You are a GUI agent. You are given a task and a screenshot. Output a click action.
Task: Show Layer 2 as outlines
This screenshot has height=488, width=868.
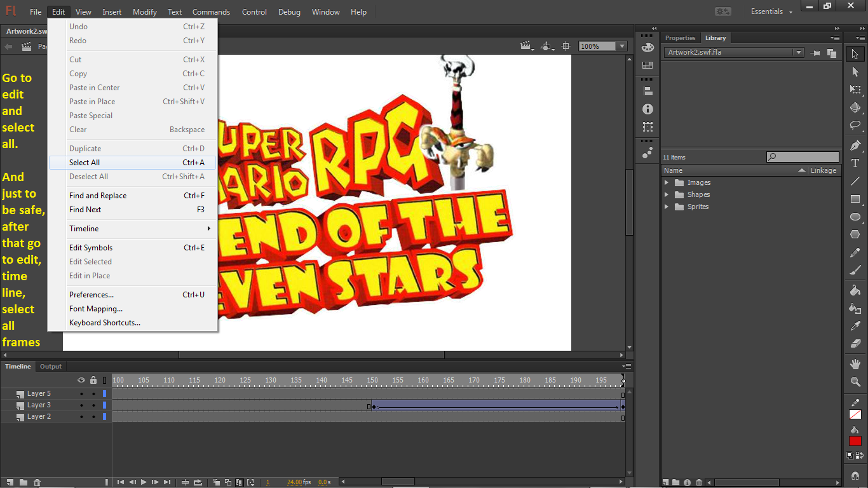point(105,417)
